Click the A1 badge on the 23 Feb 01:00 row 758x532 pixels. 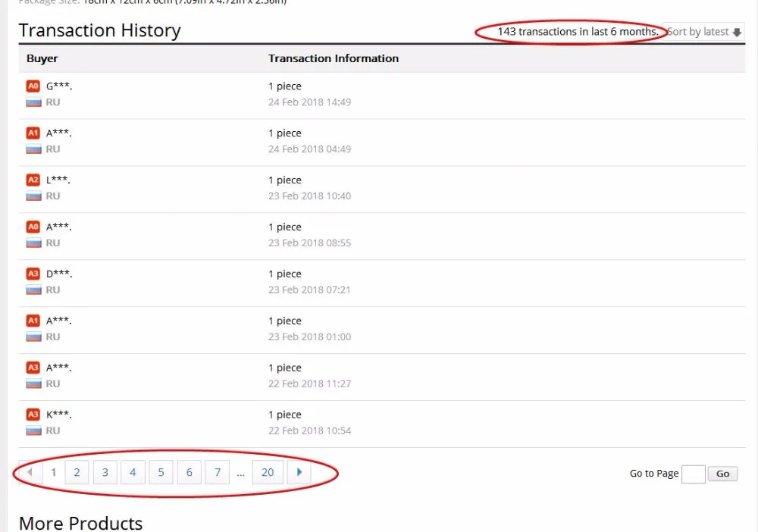pos(33,321)
